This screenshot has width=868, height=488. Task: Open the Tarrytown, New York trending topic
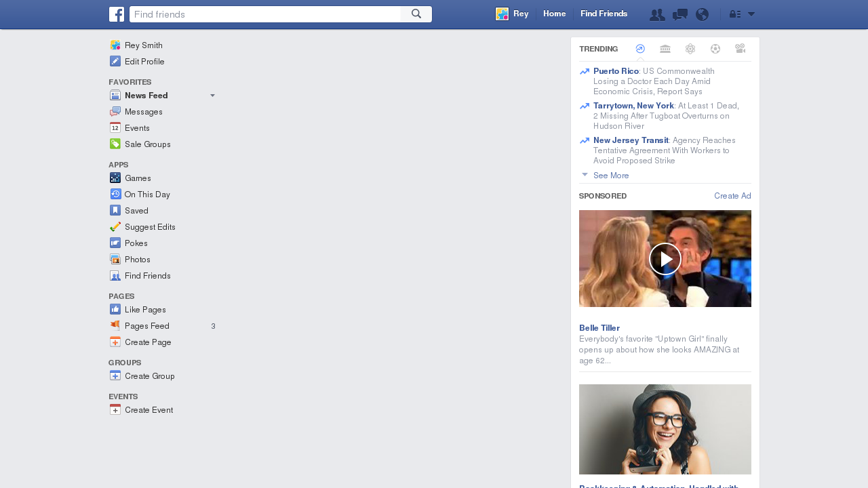point(633,106)
